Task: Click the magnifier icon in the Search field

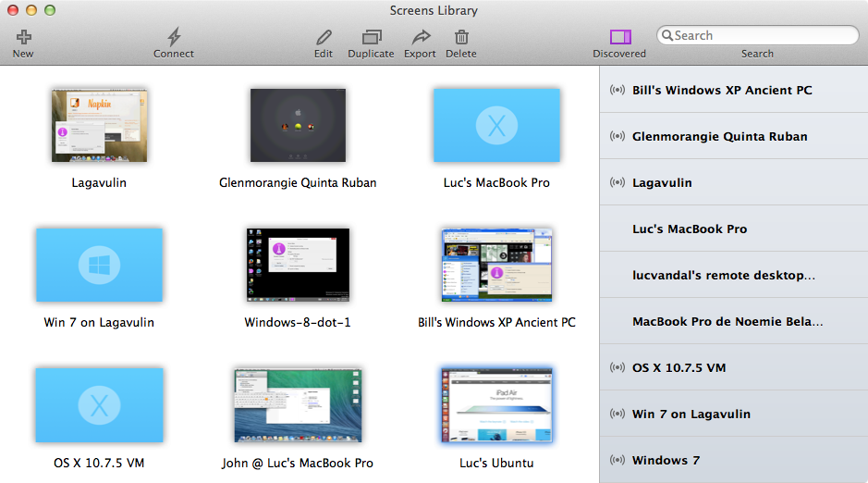Action: 667,35
